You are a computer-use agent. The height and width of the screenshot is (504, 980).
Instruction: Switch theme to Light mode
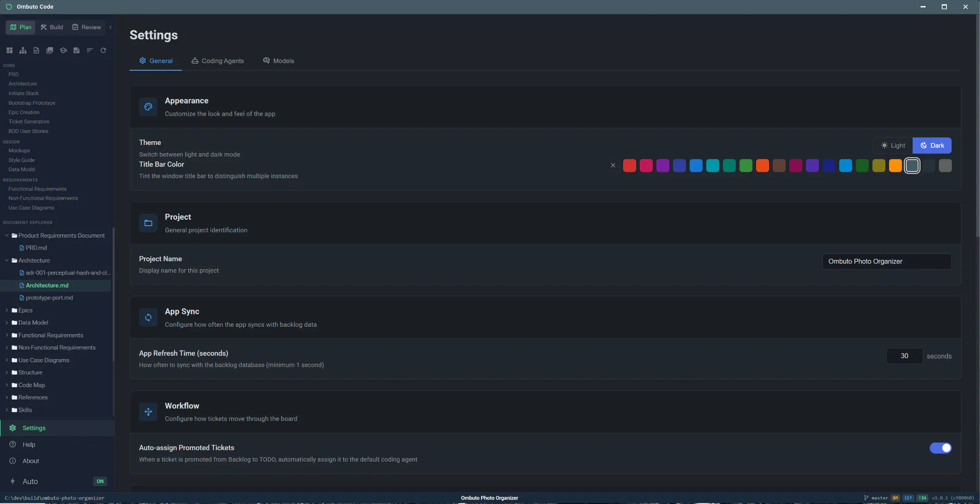(893, 145)
